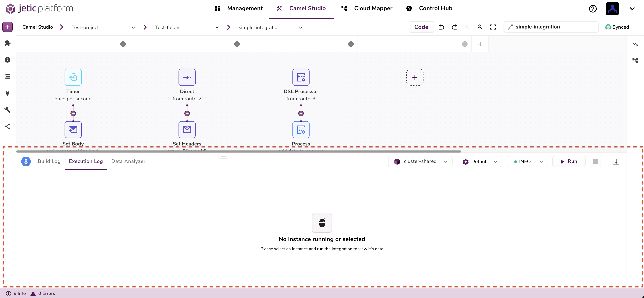Click the 0 Errors status entry
The width and height of the screenshot is (644, 298).
[43, 293]
